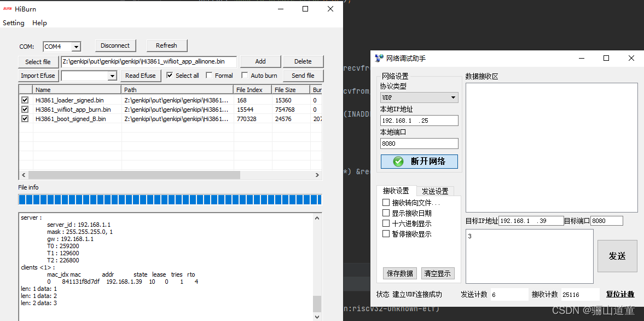Click the Name column header
The width and height of the screenshot is (644, 321).
77,90
